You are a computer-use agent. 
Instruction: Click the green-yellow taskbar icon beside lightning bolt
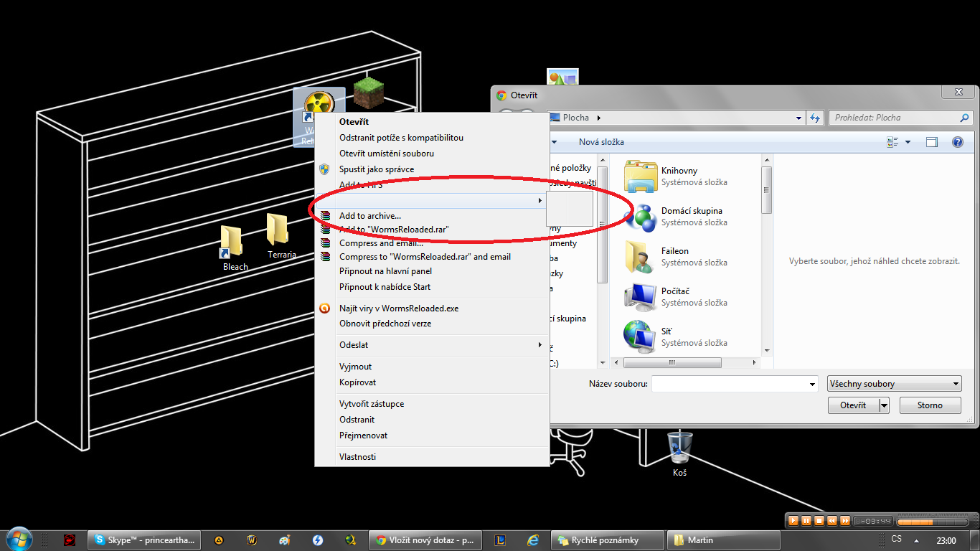pyautogui.click(x=350, y=540)
